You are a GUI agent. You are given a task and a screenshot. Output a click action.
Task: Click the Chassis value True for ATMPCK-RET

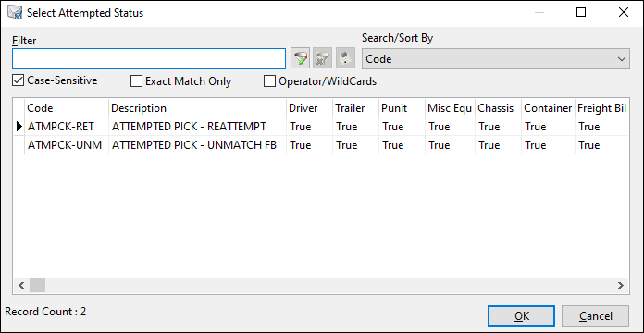[x=498, y=127]
